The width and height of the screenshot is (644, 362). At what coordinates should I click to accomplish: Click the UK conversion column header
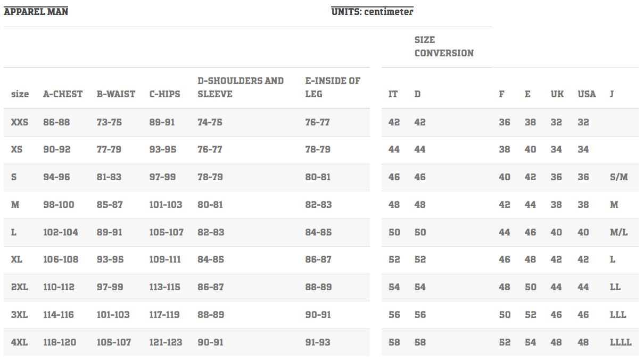point(557,94)
